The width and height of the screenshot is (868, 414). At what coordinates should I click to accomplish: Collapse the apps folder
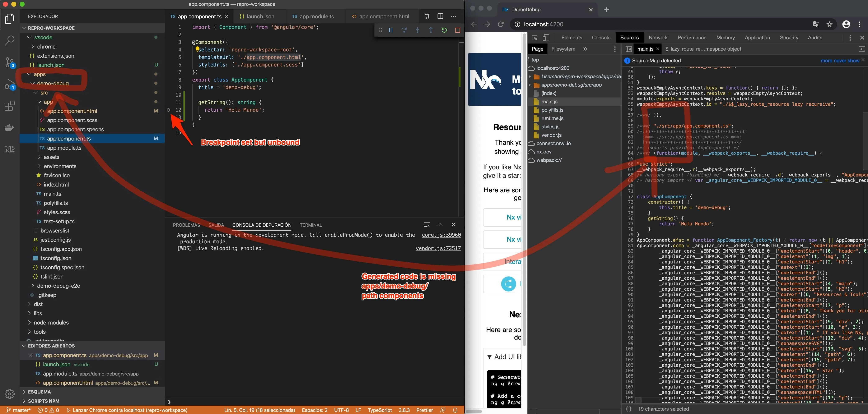(39, 74)
